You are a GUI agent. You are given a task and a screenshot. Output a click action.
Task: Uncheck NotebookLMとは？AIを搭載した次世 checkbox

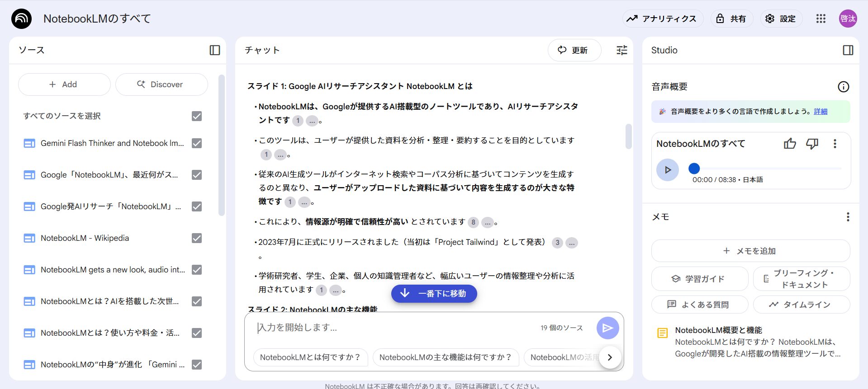click(197, 301)
